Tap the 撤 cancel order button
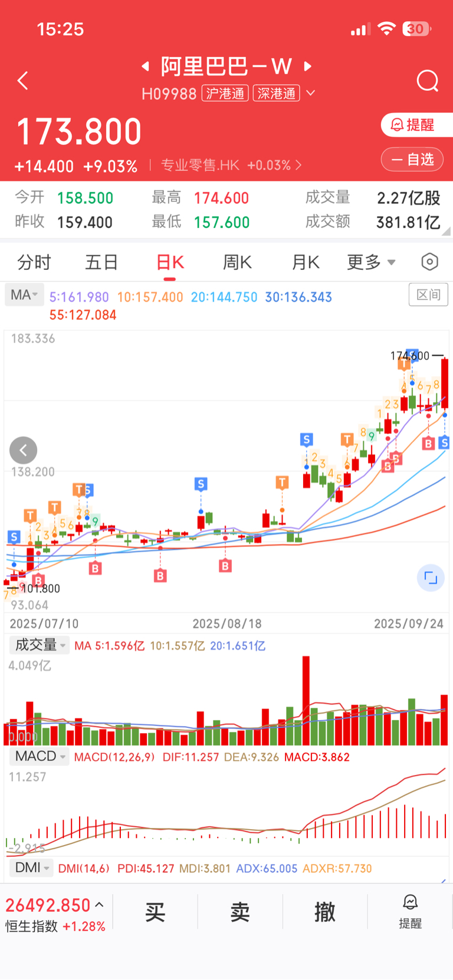Image resolution: width=453 pixels, height=980 pixels. (x=325, y=912)
